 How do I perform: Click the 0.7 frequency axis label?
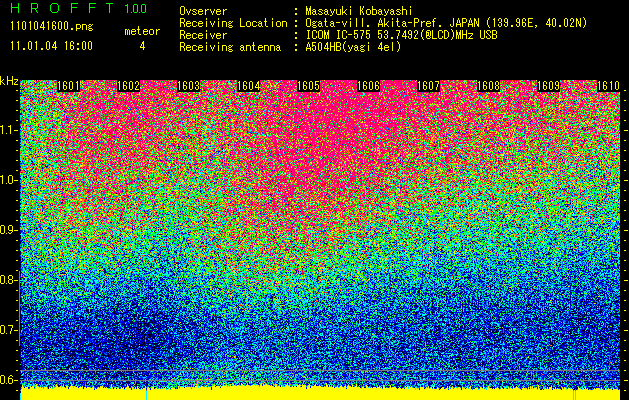[x=8, y=330]
